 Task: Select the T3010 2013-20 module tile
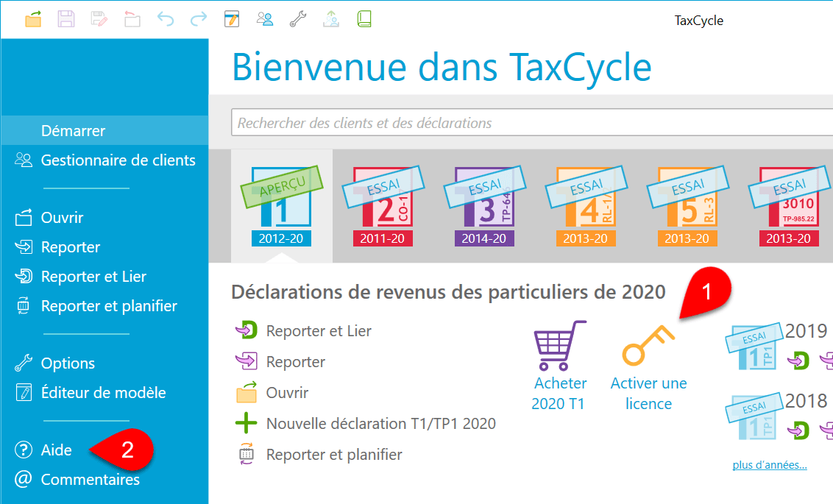tap(789, 206)
